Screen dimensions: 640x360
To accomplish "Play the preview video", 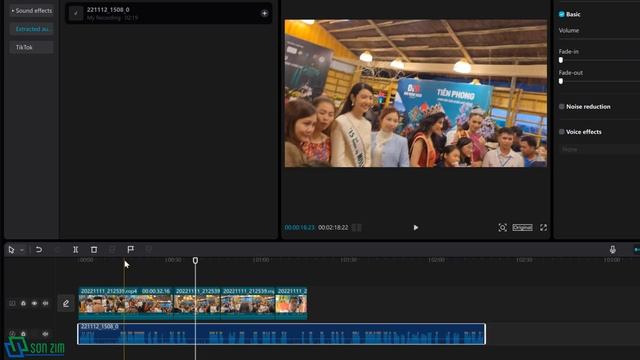I will pos(416,227).
